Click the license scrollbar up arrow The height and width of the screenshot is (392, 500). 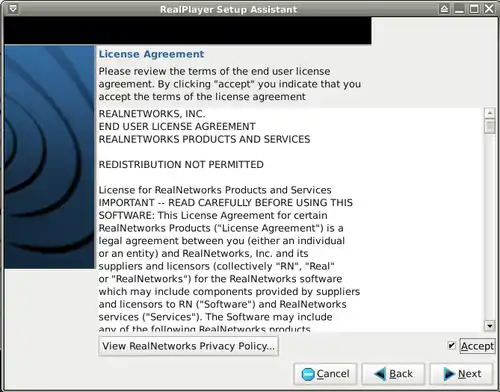tap(490, 113)
